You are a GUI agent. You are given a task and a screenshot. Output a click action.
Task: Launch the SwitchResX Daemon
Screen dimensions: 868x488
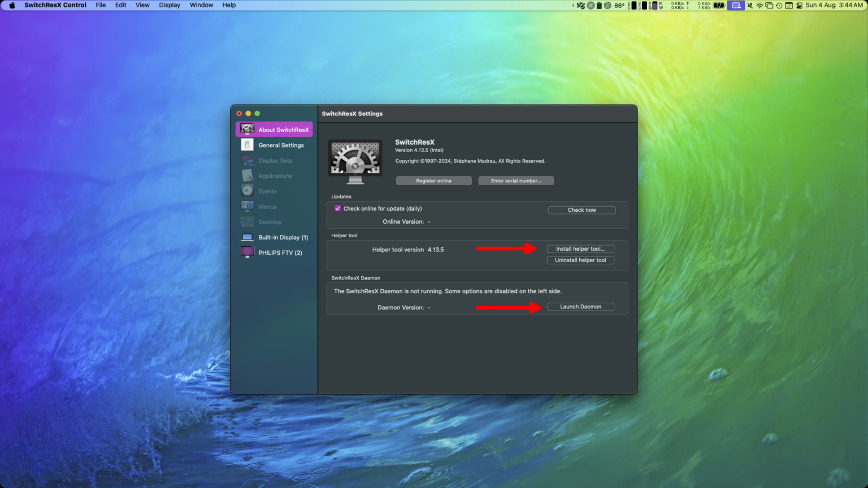580,306
